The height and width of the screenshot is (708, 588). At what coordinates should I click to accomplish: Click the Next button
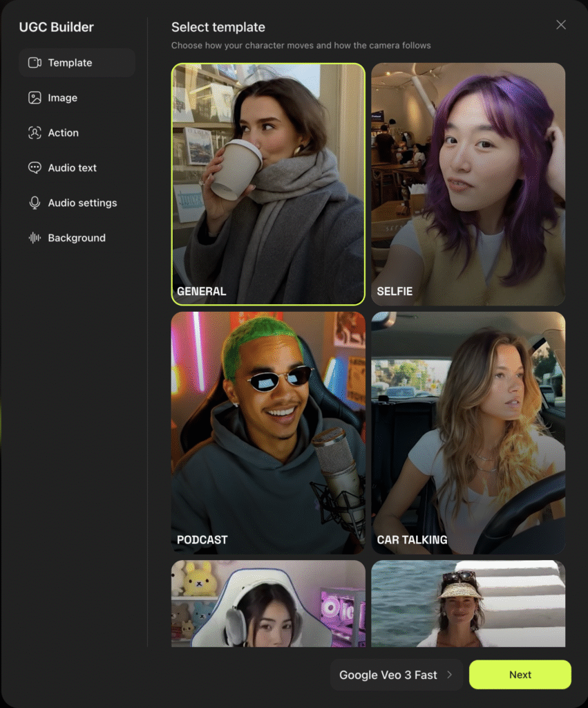click(520, 675)
